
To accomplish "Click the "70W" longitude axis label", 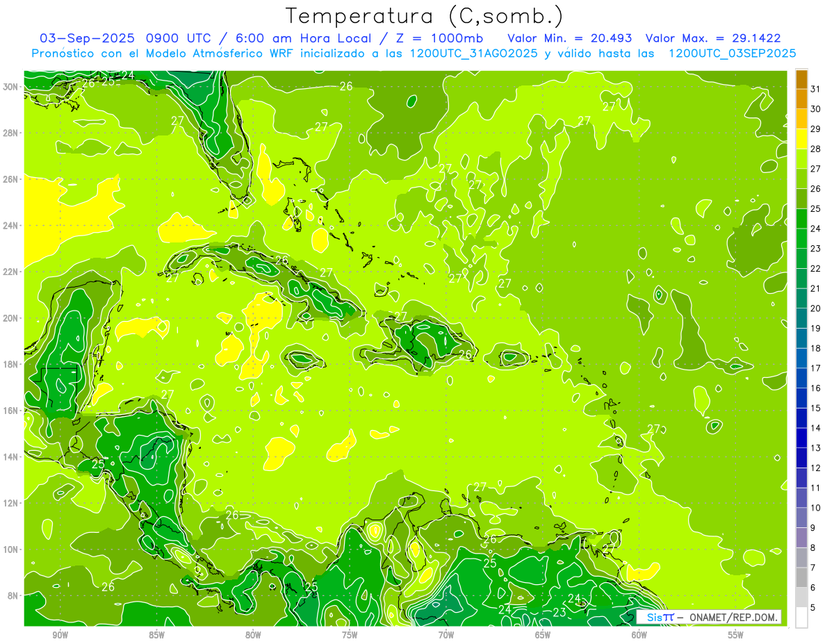I will click(446, 635).
